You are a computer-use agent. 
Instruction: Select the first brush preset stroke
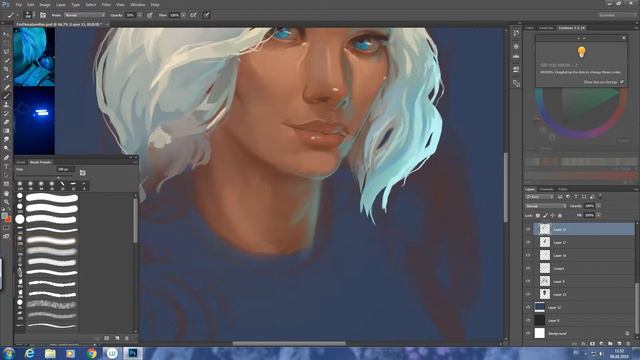click(x=52, y=198)
